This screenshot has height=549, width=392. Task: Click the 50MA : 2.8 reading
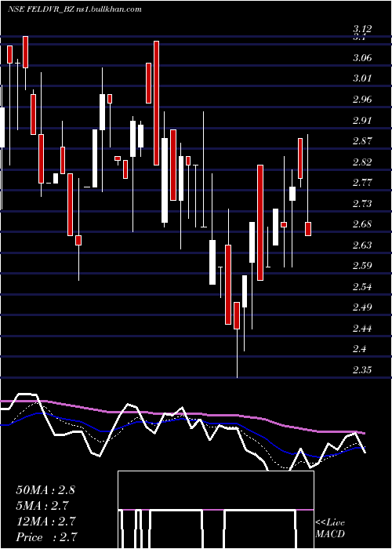[x=45, y=490]
